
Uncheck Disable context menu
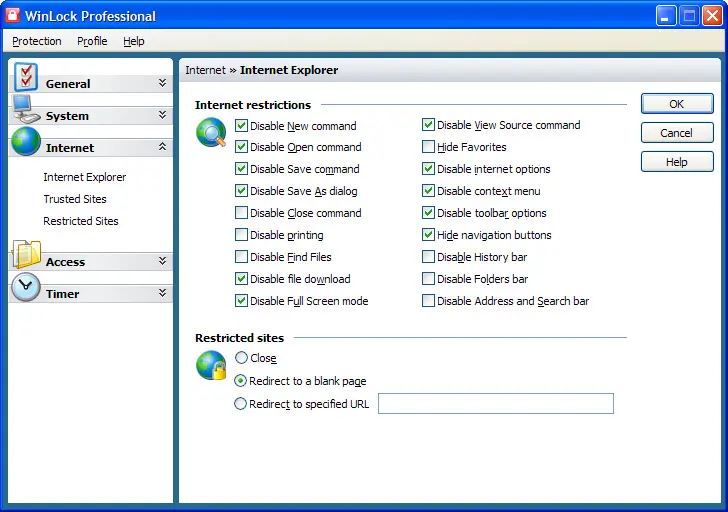pos(428,190)
